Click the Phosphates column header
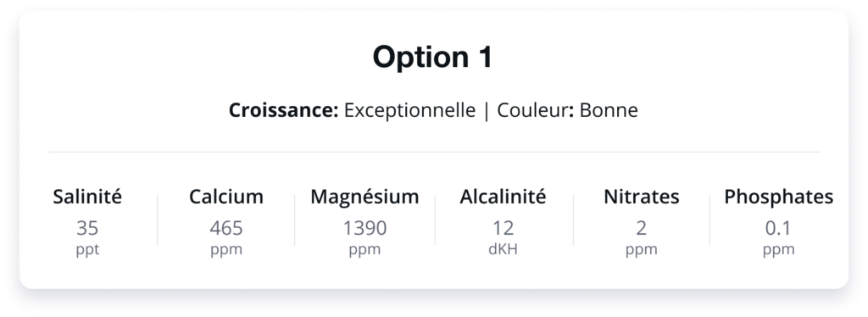 (779, 197)
